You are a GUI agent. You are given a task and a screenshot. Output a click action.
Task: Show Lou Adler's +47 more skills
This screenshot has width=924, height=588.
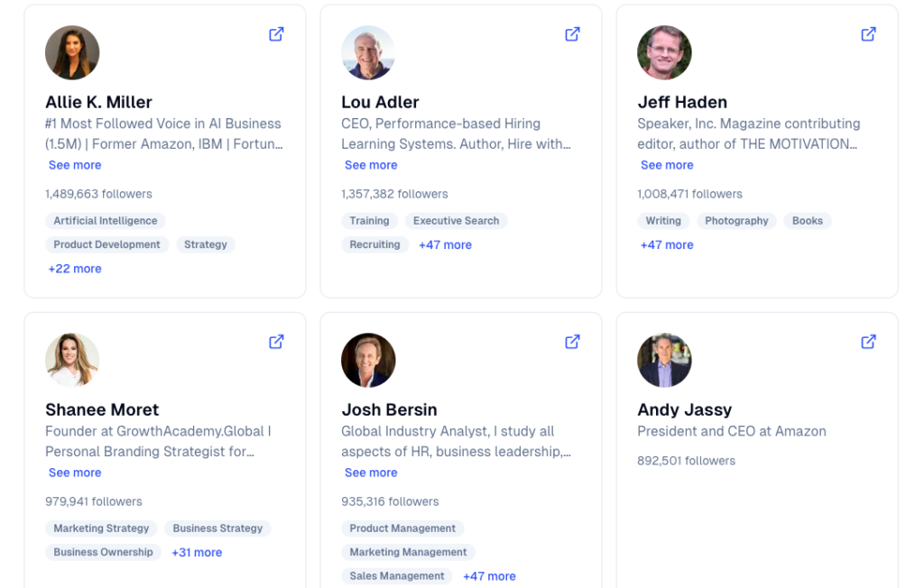coord(445,244)
